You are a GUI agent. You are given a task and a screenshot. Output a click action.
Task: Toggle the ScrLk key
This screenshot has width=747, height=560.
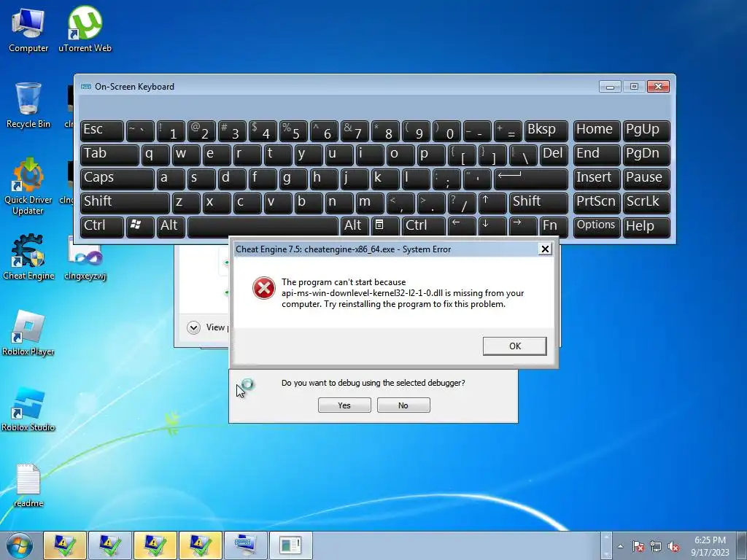click(646, 203)
